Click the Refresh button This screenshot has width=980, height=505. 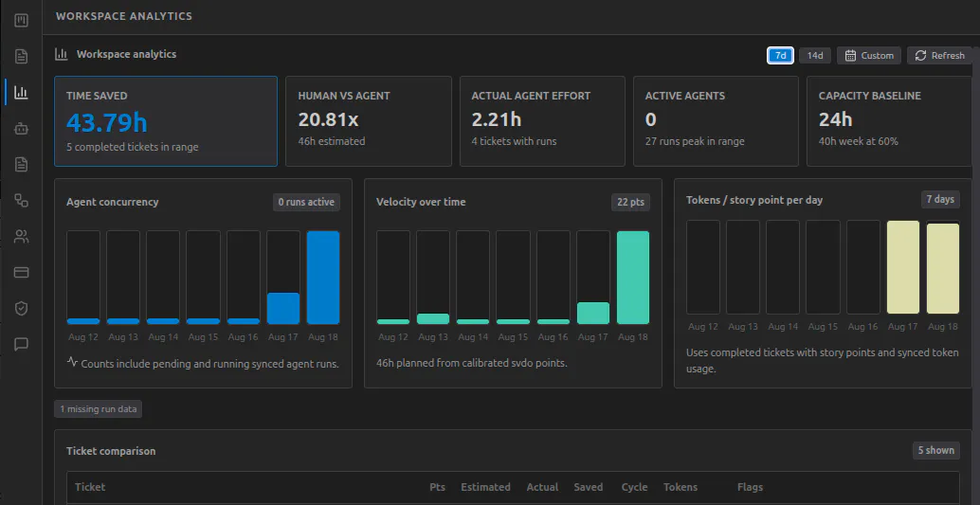point(939,56)
